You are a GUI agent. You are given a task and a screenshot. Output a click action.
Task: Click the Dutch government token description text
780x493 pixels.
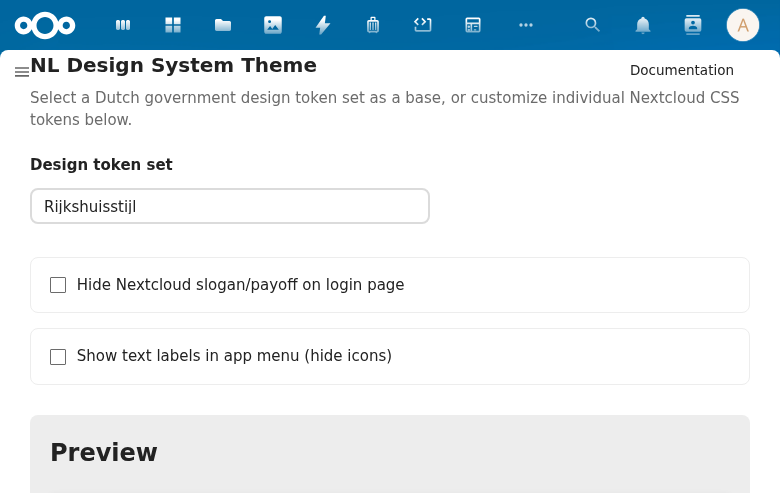coord(385,108)
